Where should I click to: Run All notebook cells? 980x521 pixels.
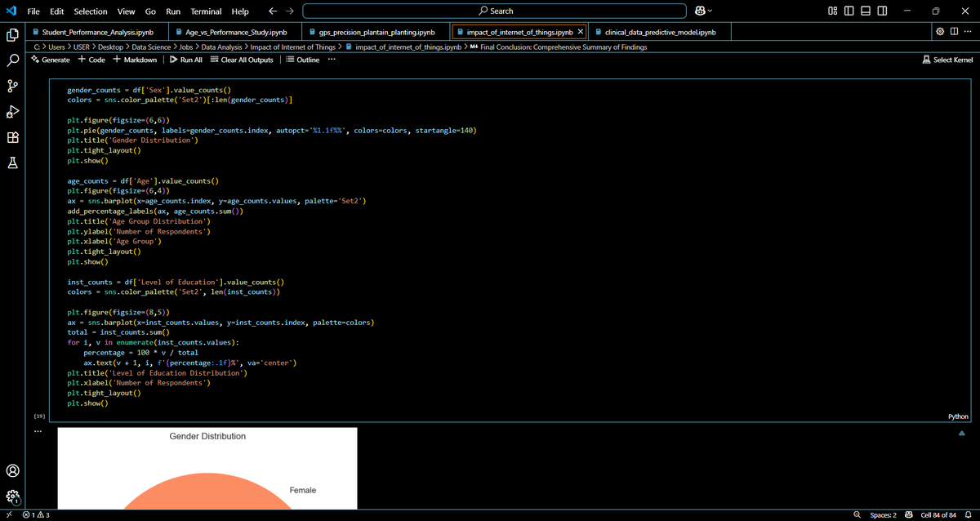[x=186, y=60]
